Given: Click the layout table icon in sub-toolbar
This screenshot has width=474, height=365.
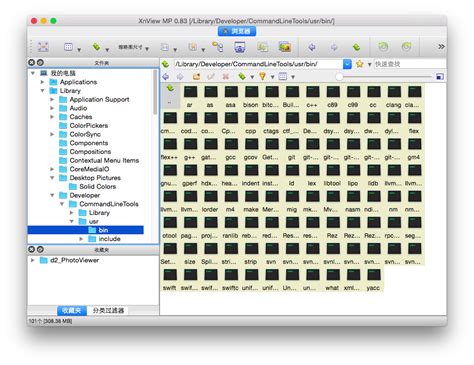Looking at the screenshot, I should click(283, 77).
